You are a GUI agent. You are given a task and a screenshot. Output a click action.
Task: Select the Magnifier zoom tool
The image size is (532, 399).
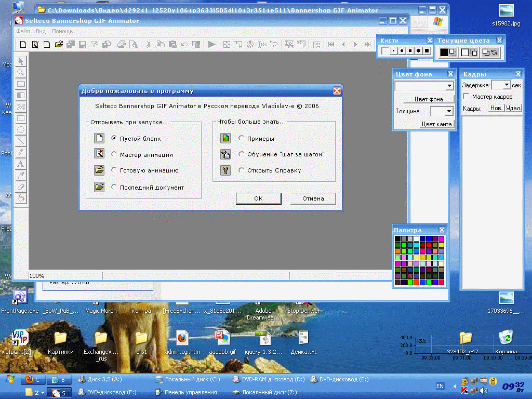pyautogui.click(x=21, y=73)
